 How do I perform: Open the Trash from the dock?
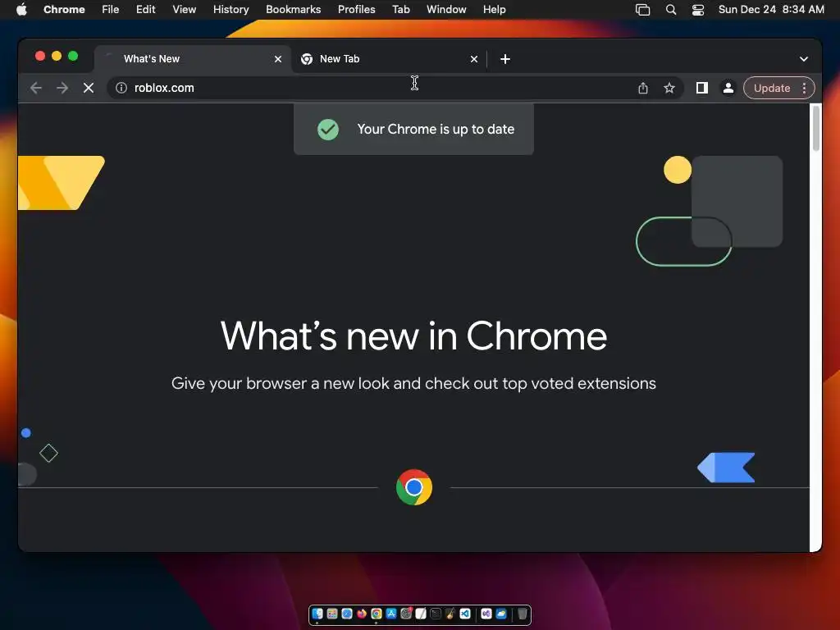pos(523,614)
